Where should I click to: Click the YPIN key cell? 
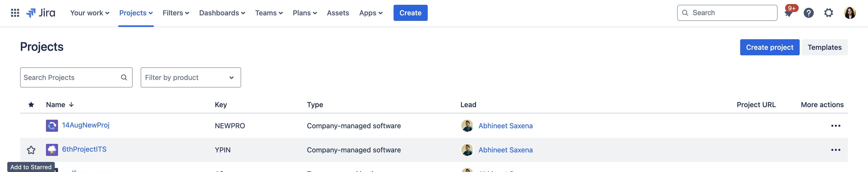(222, 150)
